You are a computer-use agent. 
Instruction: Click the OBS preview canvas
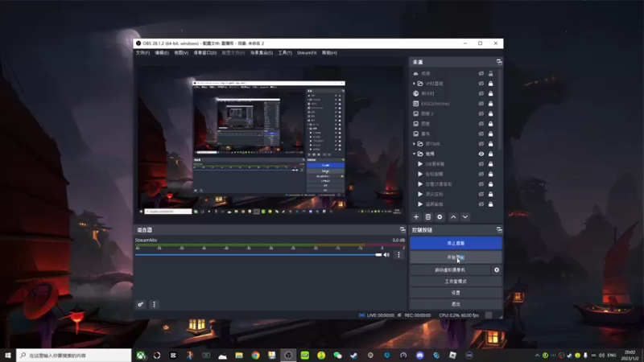click(270, 140)
